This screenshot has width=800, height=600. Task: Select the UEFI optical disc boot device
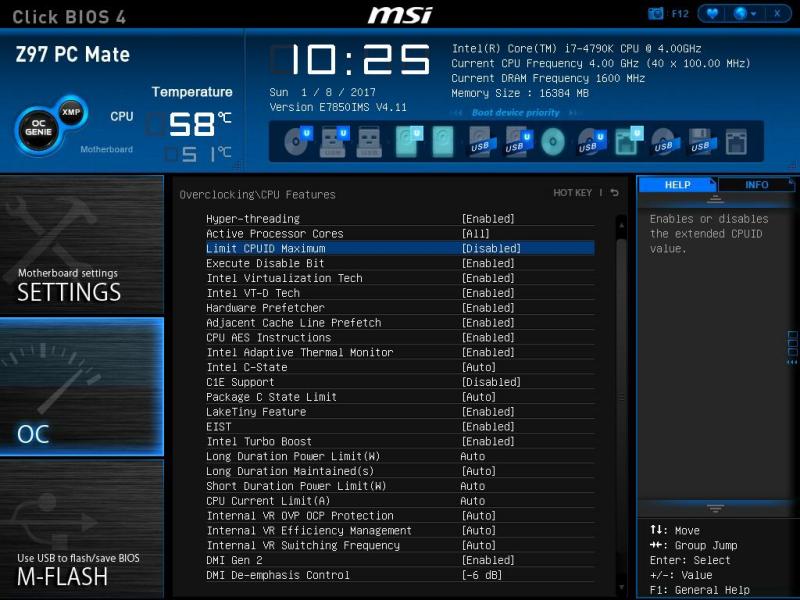297,141
